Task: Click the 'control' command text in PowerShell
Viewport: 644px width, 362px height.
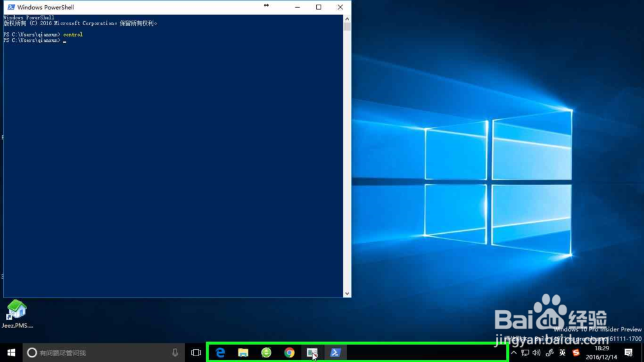Action: [73, 35]
